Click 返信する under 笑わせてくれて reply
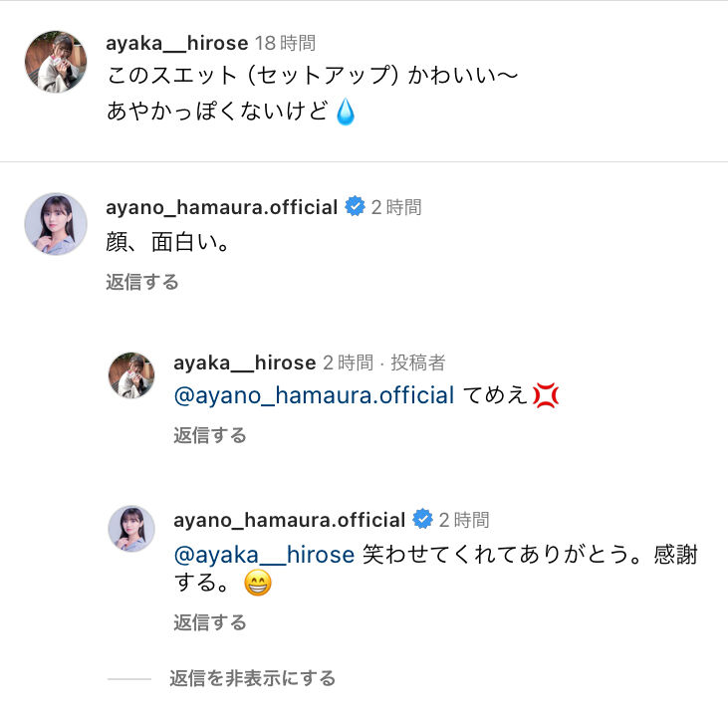Image resolution: width=728 pixels, height=718 pixels. point(210,622)
